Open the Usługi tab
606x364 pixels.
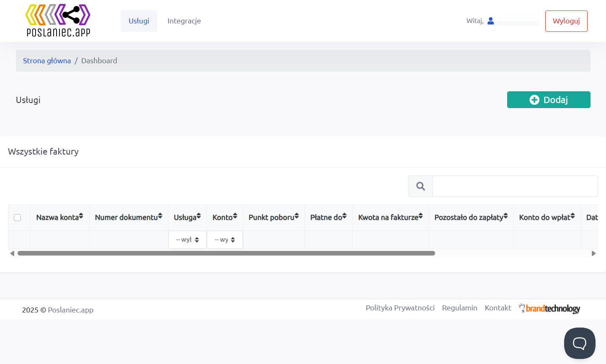[139, 21]
